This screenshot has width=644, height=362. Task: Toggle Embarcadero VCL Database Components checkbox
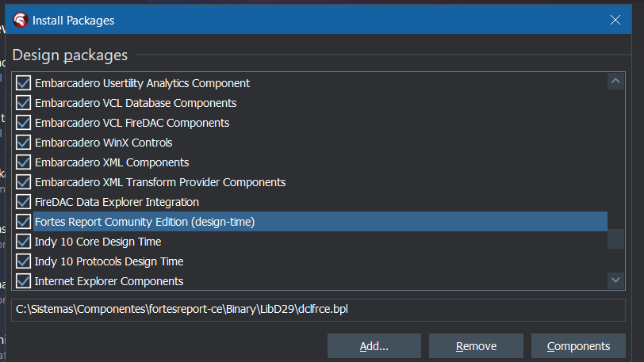point(24,103)
